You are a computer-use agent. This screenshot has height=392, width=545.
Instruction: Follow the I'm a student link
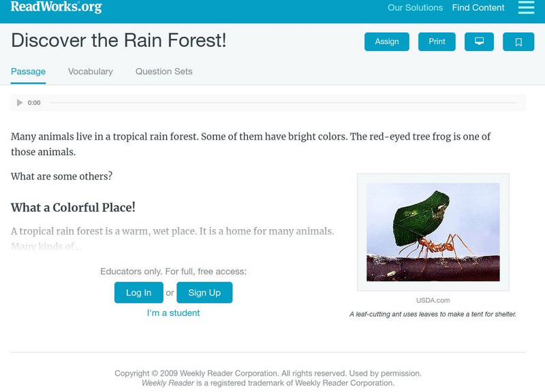pos(173,313)
